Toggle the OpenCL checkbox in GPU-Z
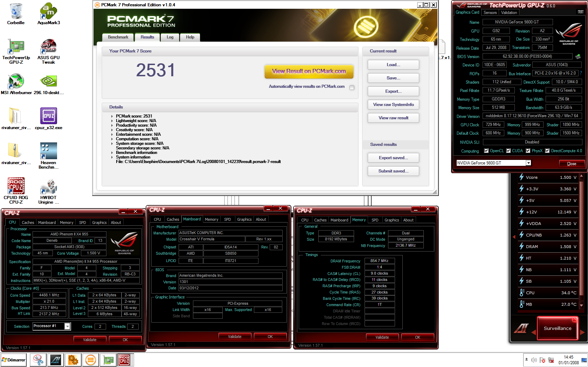Image resolution: width=588 pixels, height=367 pixels. (486, 151)
